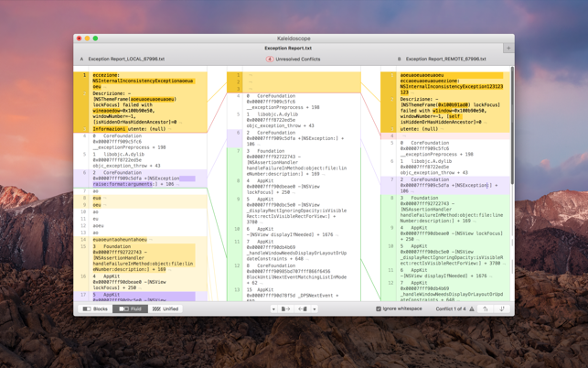Image resolution: width=588 pixels, height=368 pixels.
Task: Select the Fluid view mode
Action: (x=131, y=308)
